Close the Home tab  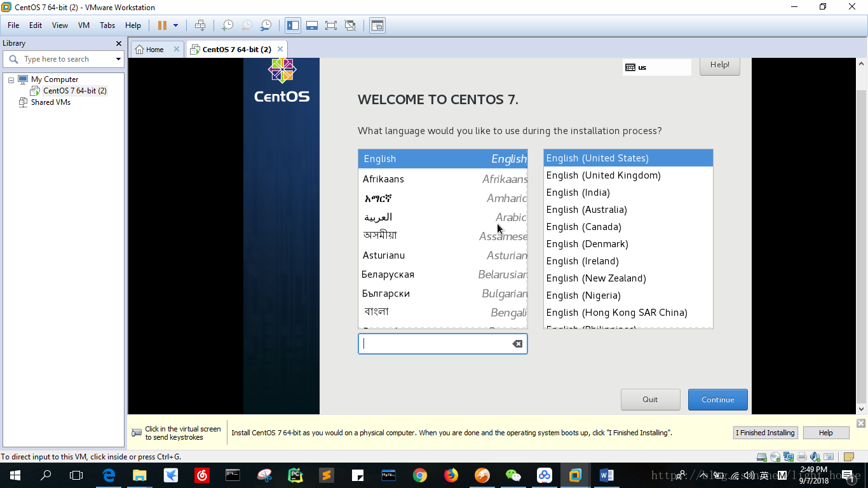pyautogui.click(x=177, y=49)
